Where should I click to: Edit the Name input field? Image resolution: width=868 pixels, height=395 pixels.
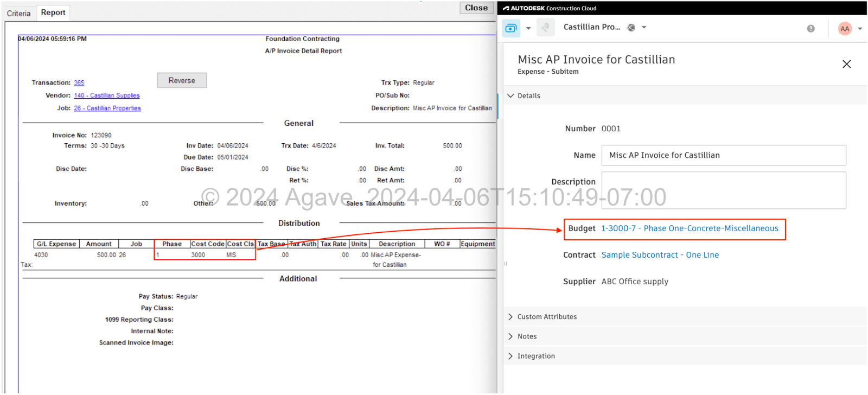coord(724,155)
